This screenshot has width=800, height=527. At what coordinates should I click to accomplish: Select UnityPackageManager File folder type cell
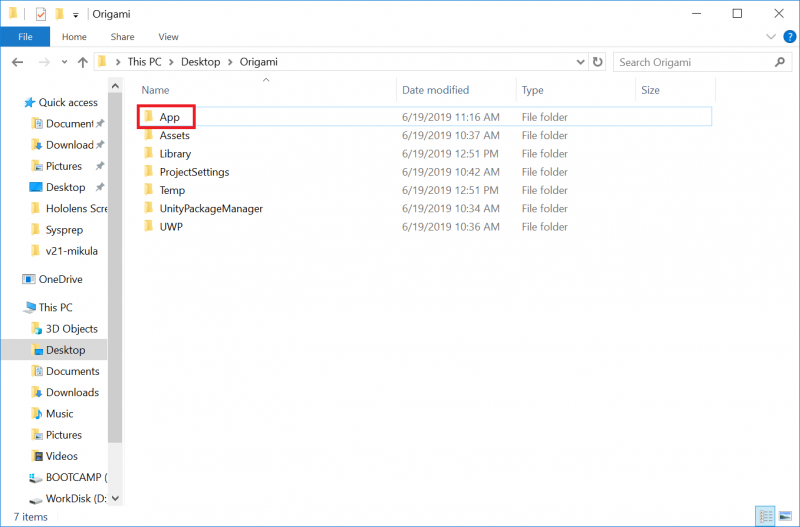544,209
